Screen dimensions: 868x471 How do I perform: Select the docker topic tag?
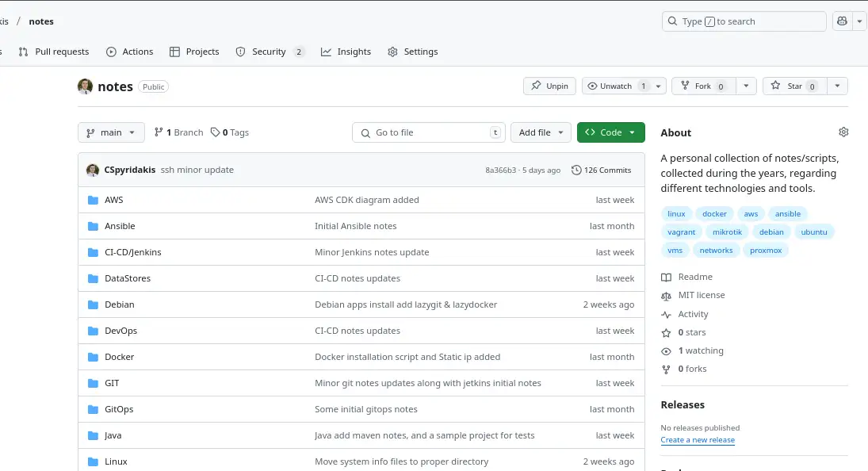[714, 213]
